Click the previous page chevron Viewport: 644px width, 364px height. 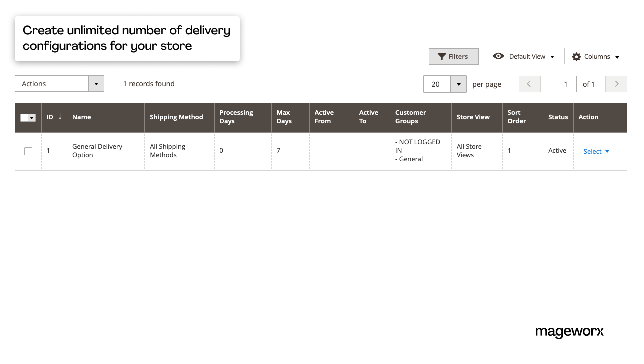click(529, 84)
